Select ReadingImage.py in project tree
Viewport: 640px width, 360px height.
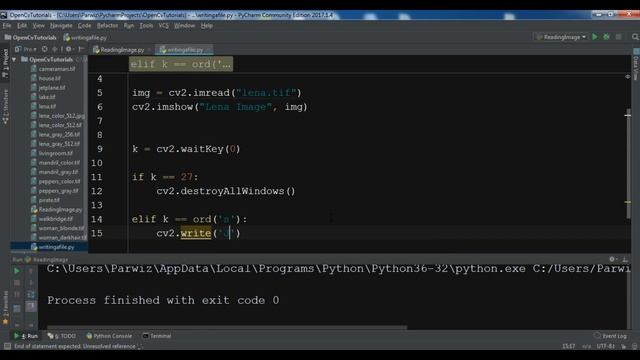tap(60, 209)
